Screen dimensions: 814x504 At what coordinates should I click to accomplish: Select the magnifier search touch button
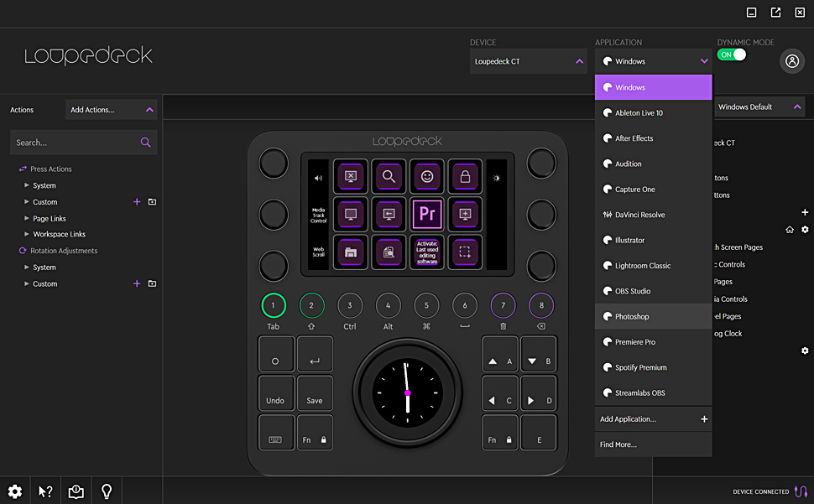(389, 176)
